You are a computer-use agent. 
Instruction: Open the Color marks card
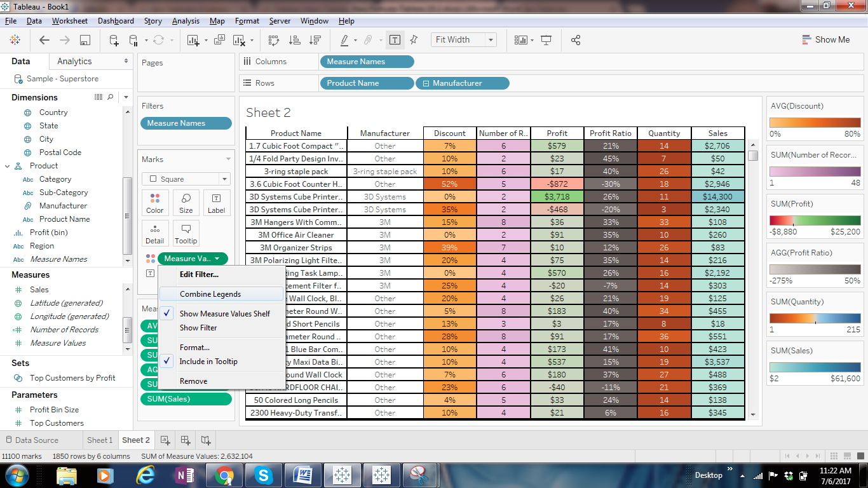155,203
